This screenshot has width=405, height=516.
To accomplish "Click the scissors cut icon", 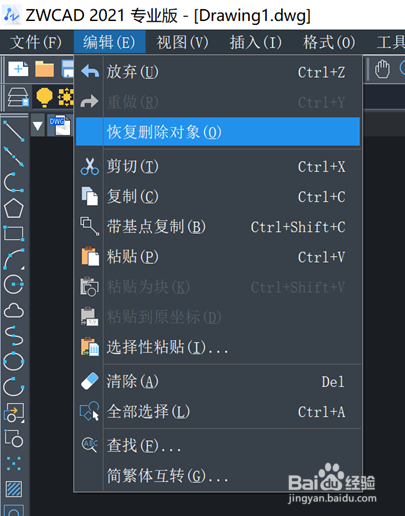I will coord(90,166).
